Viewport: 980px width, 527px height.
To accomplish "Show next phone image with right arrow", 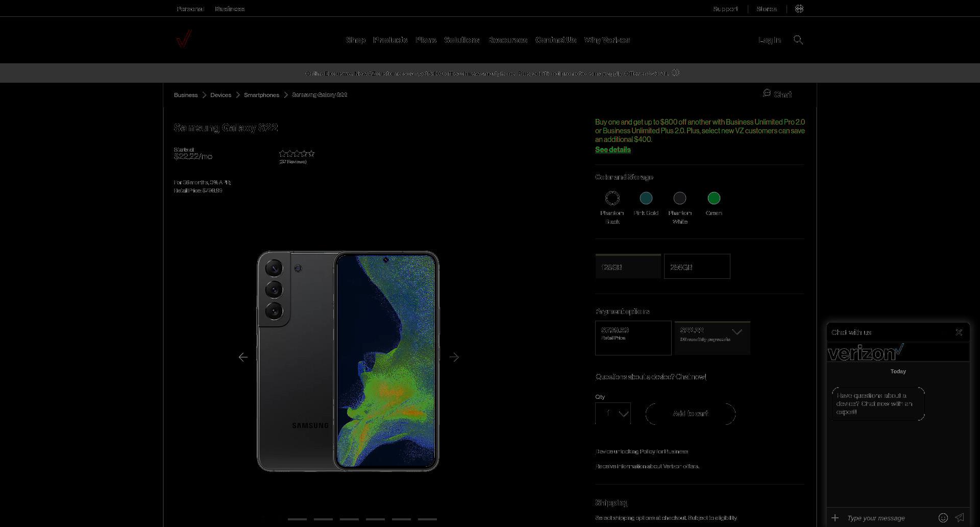I will 454,357.
